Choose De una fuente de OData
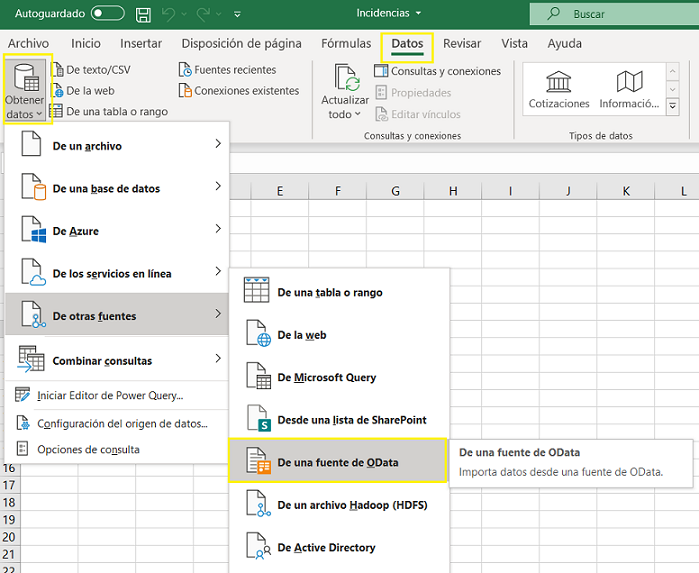The width and height of the screenshot is (699, 573). (x=337, y=462)
